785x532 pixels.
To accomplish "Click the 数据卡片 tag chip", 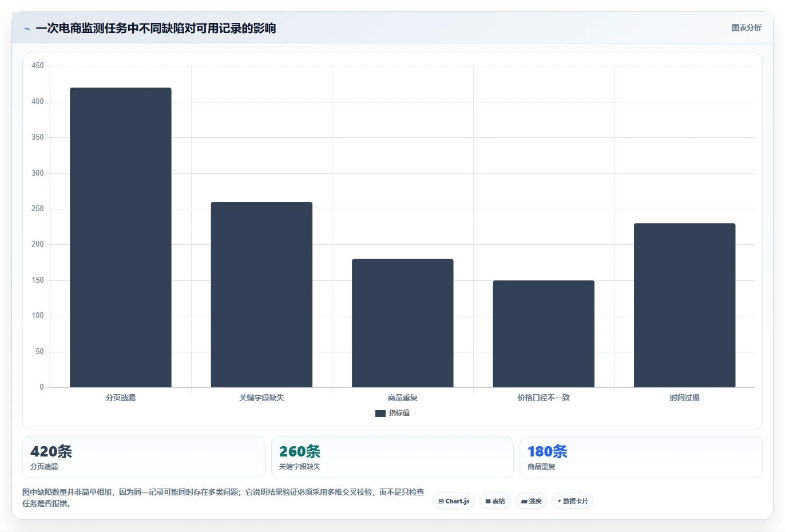I will 573,501.
